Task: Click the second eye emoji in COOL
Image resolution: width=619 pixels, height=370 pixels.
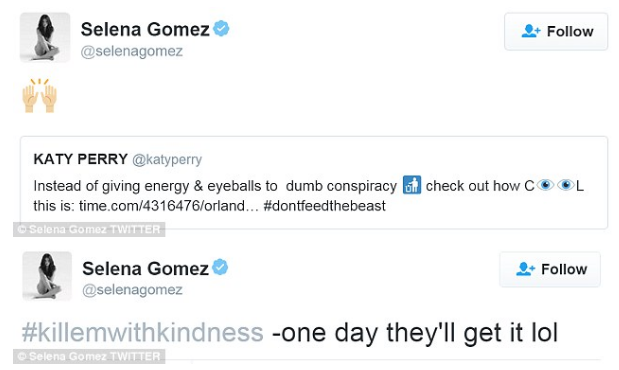Action: click(x=565, y=184)
